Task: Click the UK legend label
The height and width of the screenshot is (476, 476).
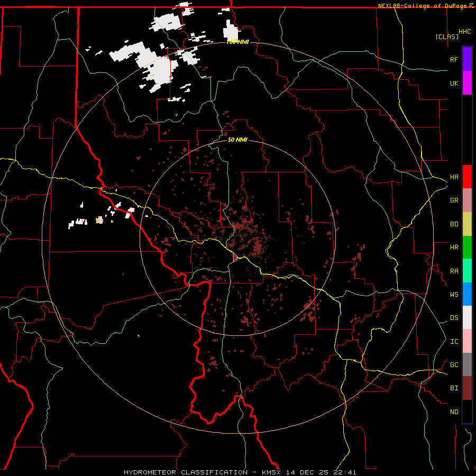Action: (x=454, y=83)
